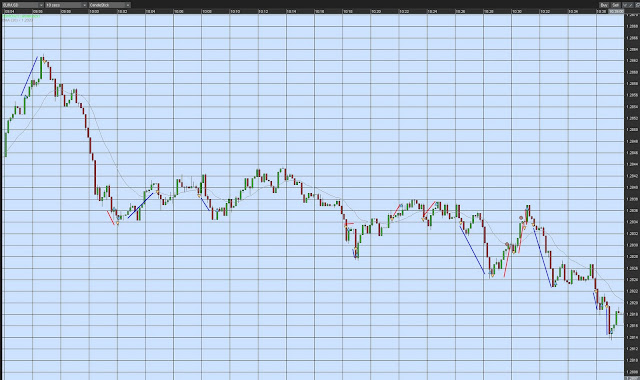
Task: Click the highlighted current time label on time axis
Action: tap(616, 11)
